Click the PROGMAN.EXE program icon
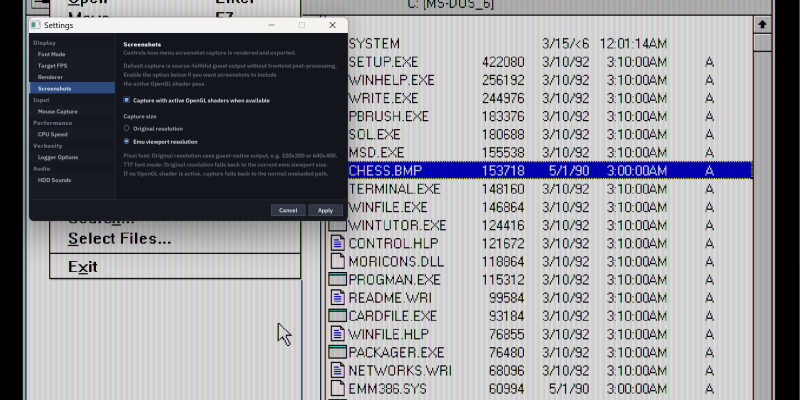This screenshot has height=400, width=800. click(337, 279)
